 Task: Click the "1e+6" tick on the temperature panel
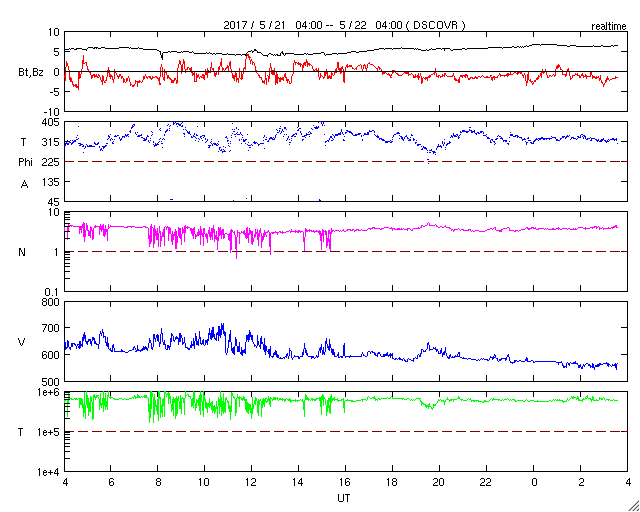pyautogui.click(x=48, y=392)
